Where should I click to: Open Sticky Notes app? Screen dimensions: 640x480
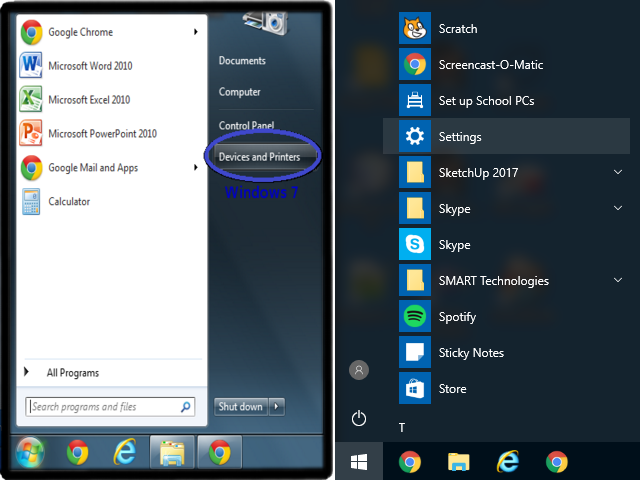click(x=470, y=353)
